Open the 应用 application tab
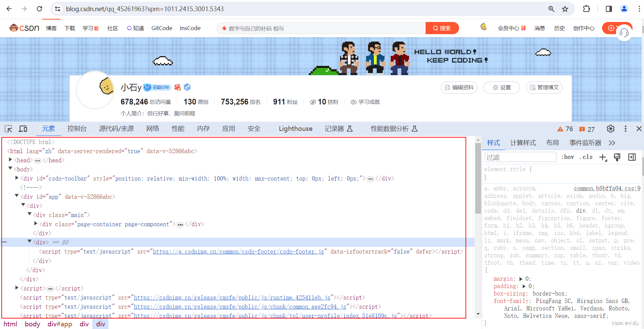The width and height of the screenshot is (644, 329). coord(229,129)
